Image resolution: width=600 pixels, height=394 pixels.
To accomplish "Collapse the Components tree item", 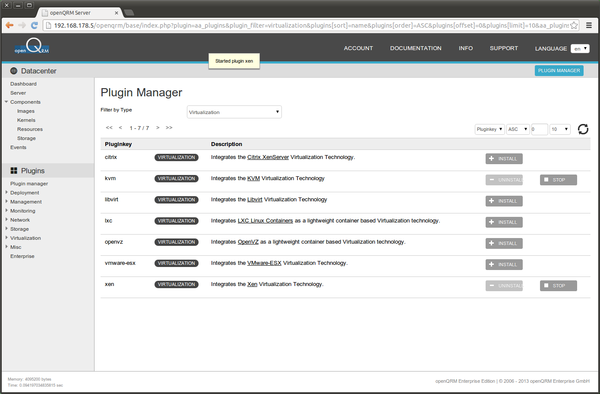I will (x=6, y=102).
